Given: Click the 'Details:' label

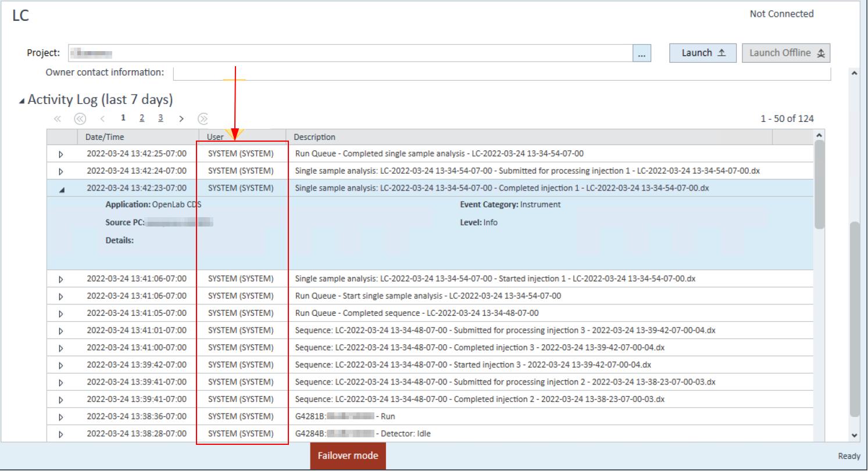Looking at the screenshot, I should coord(120,240).
